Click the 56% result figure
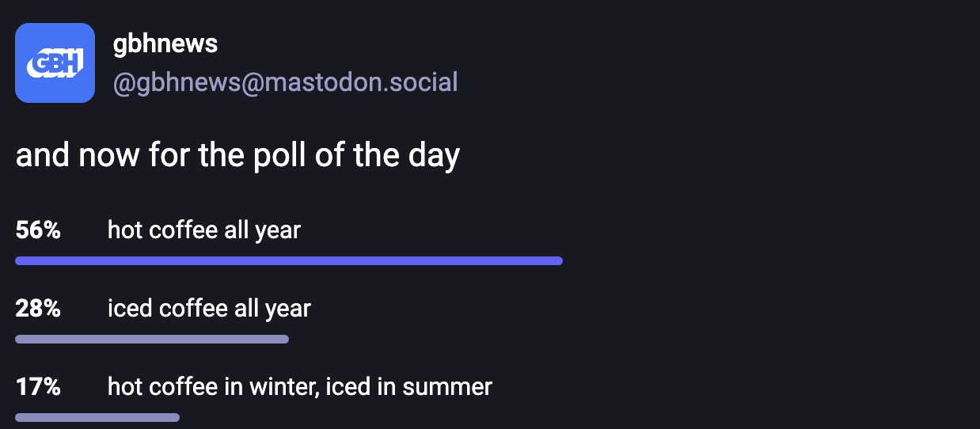Viewport: 980px width, 429px height. 38,230
